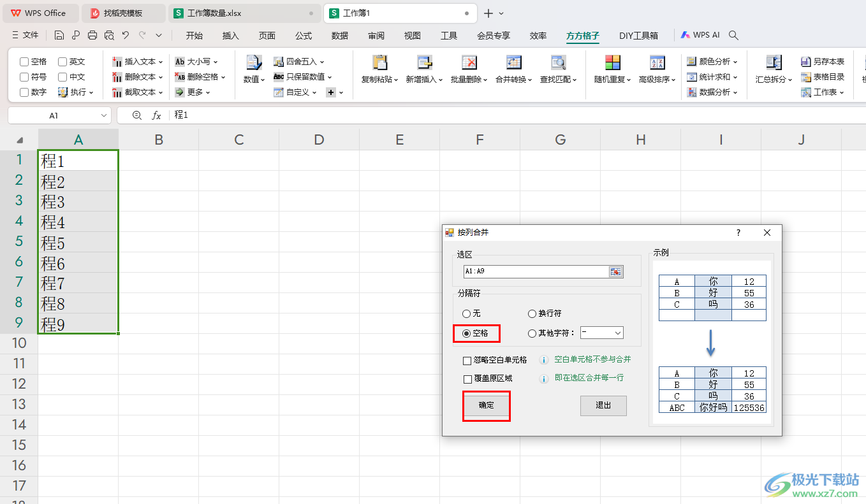Image resolution: width=866 pixels, height=504 pixels.
Task: Check the 中文 checkbox in ribbon
Action: (62, 77)
